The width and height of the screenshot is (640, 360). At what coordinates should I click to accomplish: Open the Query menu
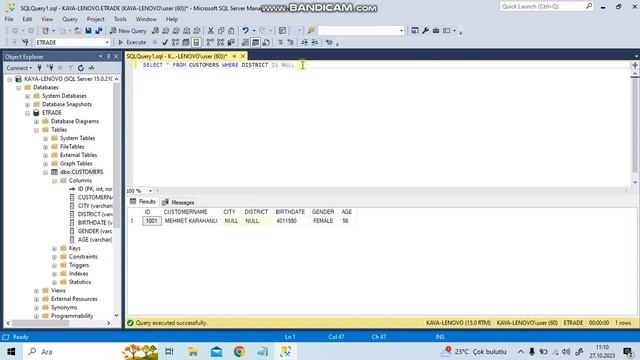pyautogui.click(x=70, y=19)
